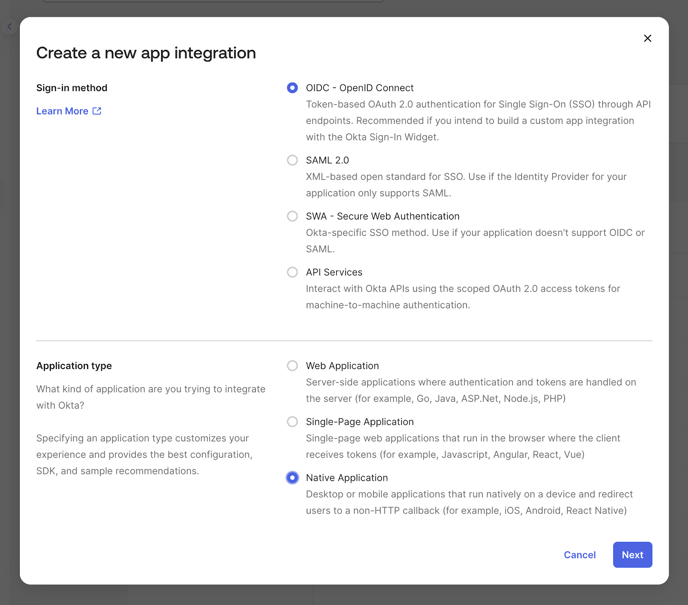Click the "API Services" label text
Screen dimensions: 688x605
point(334,272)
